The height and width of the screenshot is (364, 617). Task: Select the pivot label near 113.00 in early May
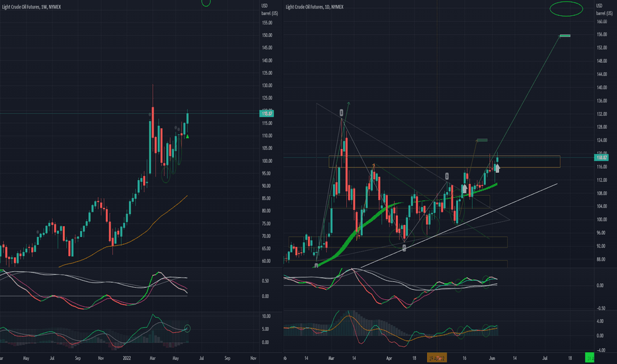coord(447,176)
